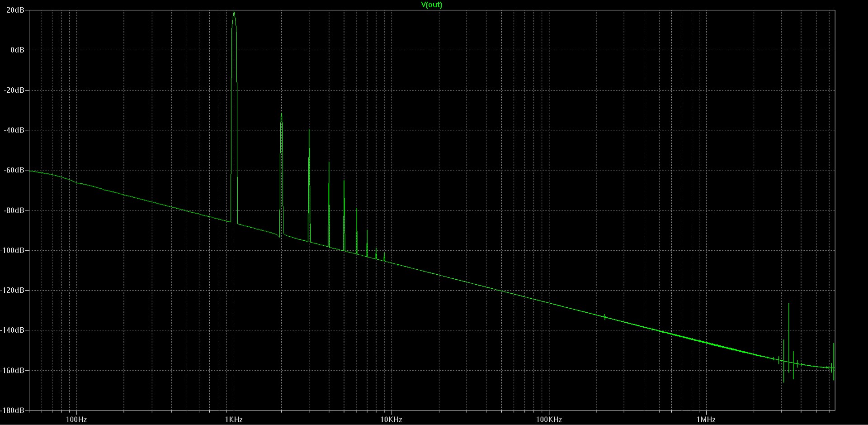
Task: Click the -160dB axis label
Action: tap(12, 370)
